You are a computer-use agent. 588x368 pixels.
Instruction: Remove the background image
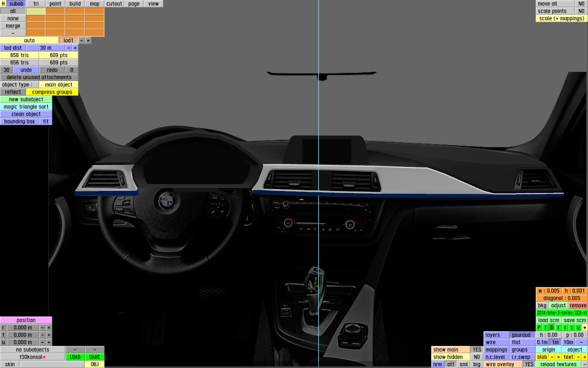coord(578,305)
